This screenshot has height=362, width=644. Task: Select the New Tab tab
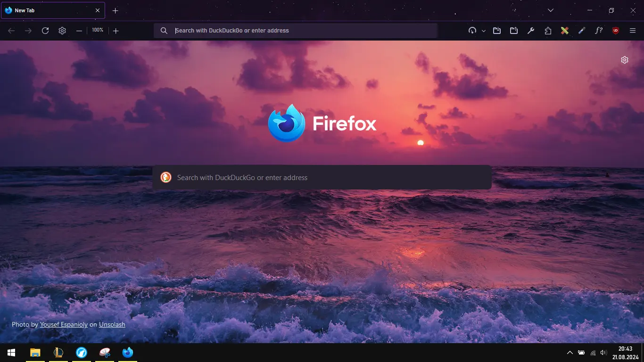tap(53, 10)
